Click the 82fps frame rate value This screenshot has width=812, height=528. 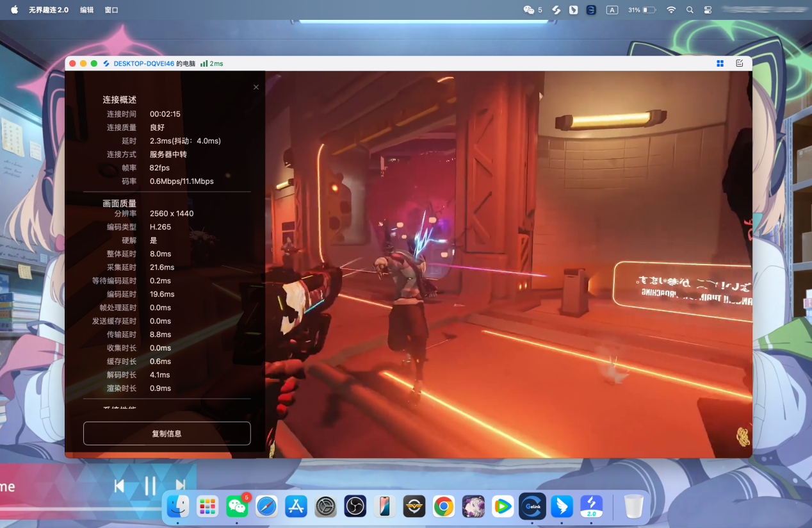pyautogui.click(x=159, y=168)
